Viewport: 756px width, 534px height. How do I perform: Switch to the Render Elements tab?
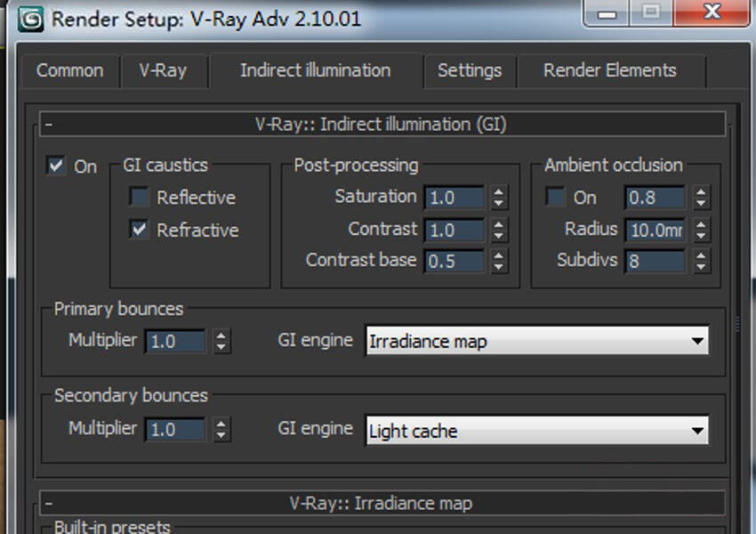click(610, 70)
